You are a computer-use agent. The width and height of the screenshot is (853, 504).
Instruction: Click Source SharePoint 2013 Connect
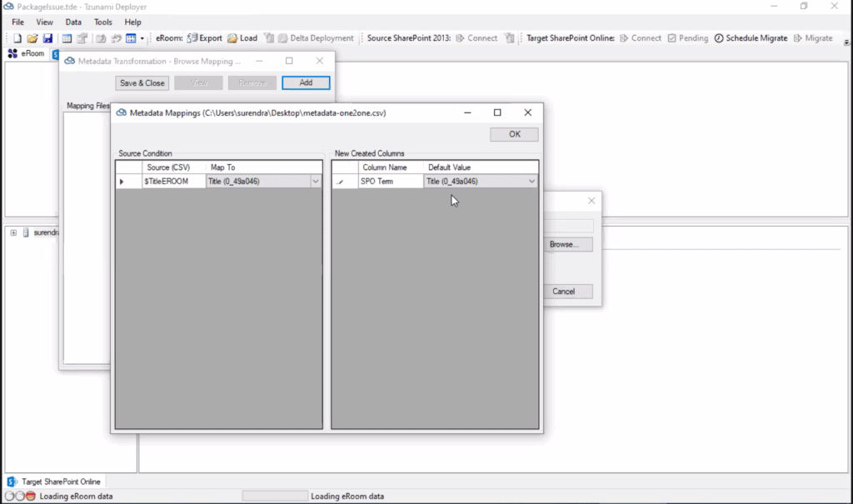click(476, 38)
